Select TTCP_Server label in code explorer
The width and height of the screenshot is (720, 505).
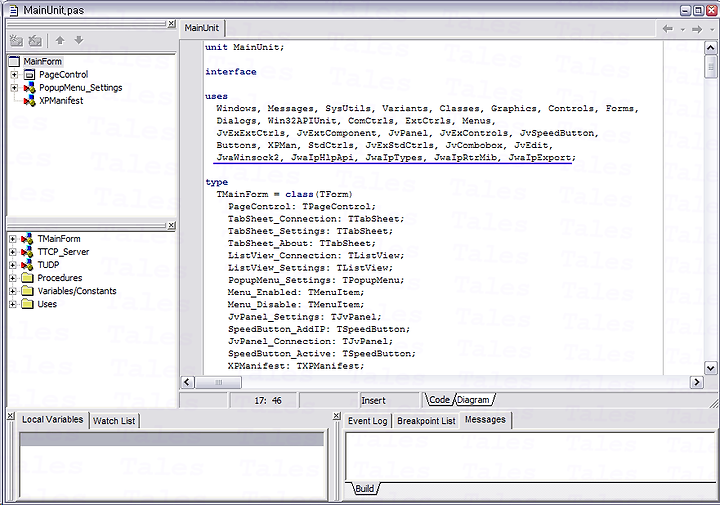tap(63, 252)
